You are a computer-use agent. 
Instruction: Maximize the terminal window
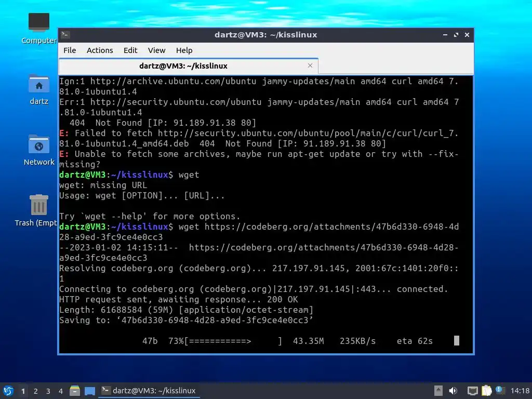pyautogui.click(x=456, y=35)
